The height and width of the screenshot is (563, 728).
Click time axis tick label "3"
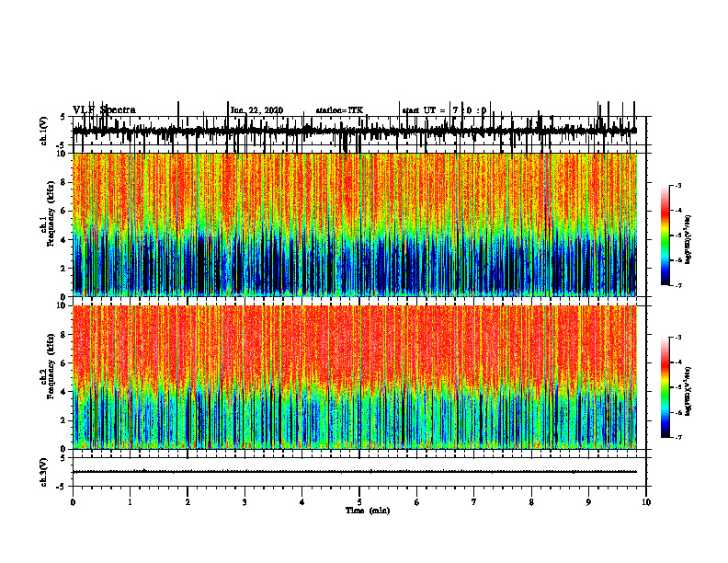(x=245, y=502)
